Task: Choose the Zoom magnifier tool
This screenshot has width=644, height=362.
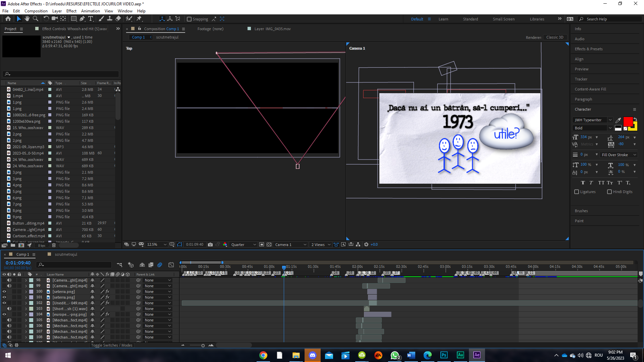Action: click(x=35, y=19)
